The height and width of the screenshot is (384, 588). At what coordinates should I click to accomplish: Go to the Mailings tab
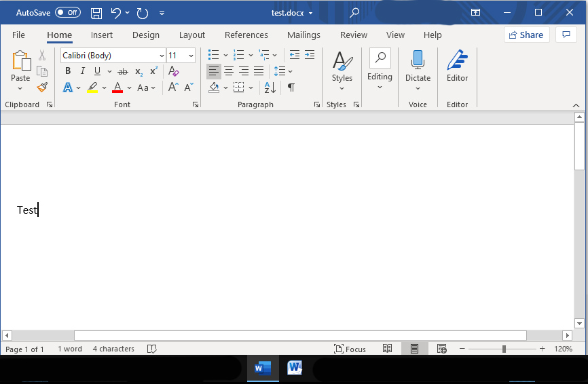pyautogui.click(x=304, y=35)
